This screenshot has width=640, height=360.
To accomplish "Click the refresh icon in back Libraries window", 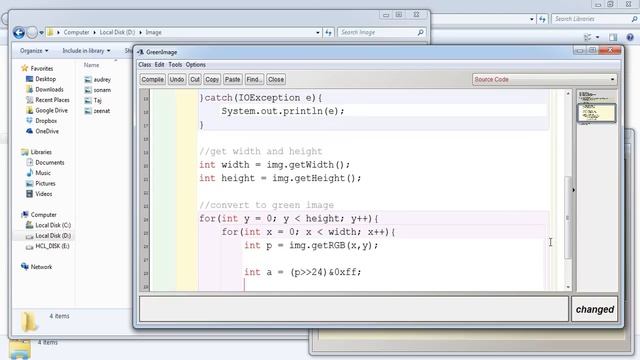I will point(542,19).
